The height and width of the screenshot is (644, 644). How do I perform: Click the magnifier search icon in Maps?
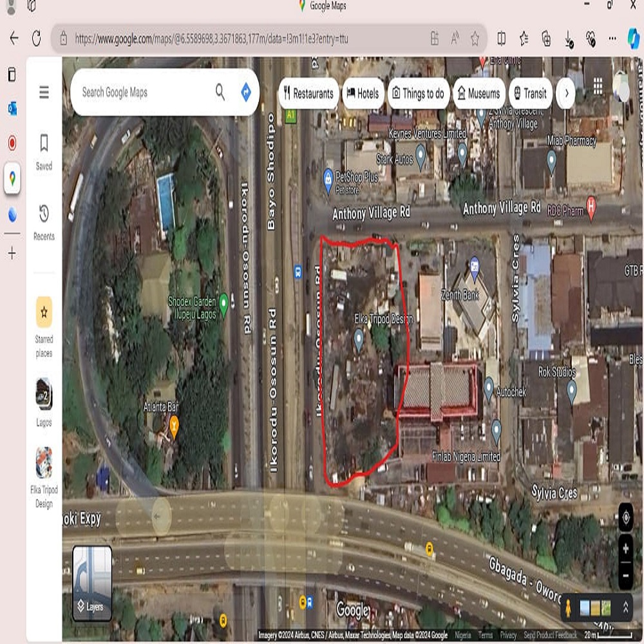(220, 92)
